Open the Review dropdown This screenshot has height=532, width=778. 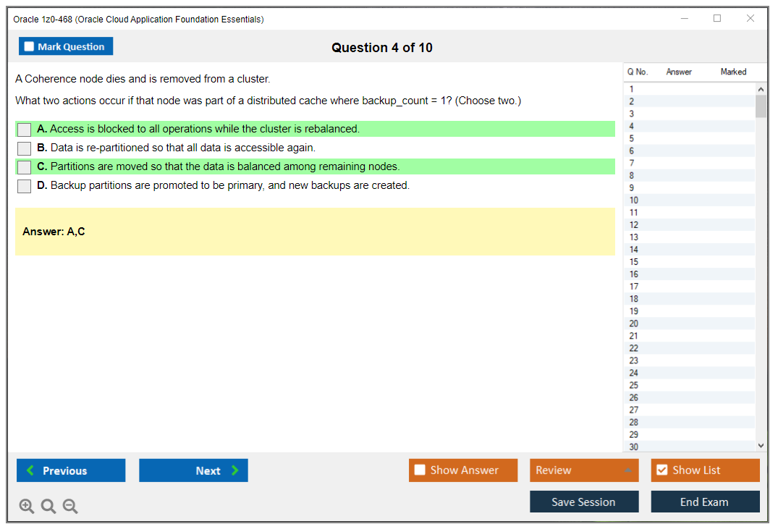tap(584, 470)
